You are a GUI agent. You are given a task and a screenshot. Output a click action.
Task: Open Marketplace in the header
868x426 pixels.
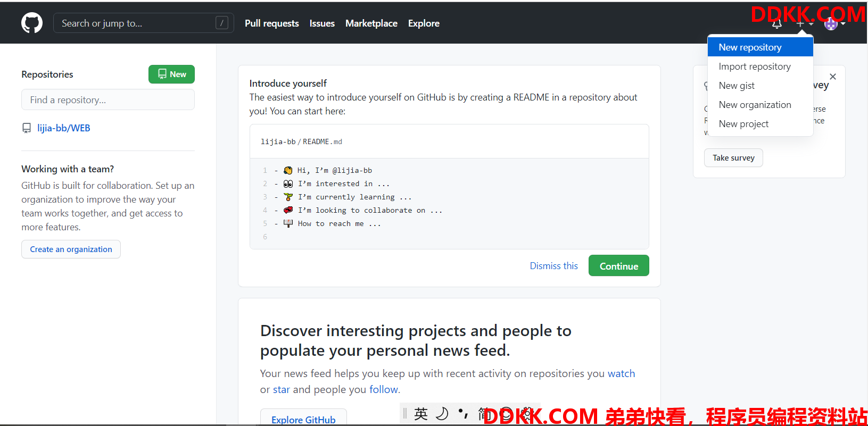[371, 23]
